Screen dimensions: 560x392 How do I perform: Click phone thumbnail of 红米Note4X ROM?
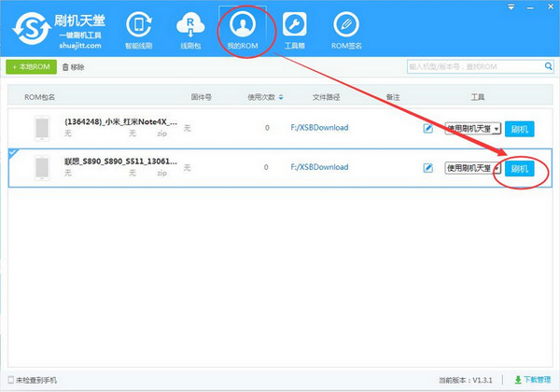click(42, 128)
